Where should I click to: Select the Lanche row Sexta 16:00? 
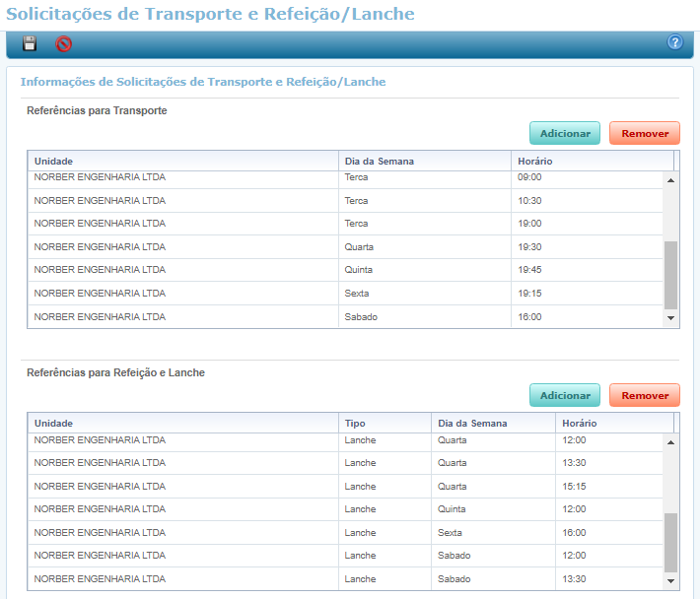[x=345, y=532]
